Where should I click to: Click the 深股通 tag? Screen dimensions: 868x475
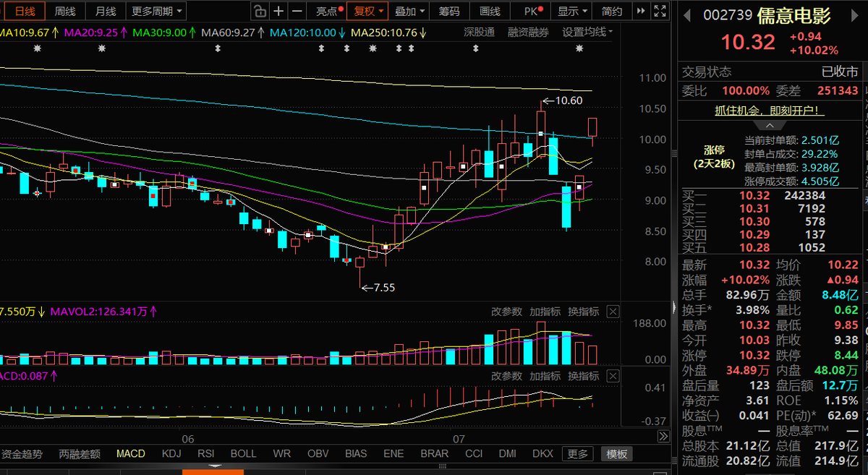click(480, 33)
